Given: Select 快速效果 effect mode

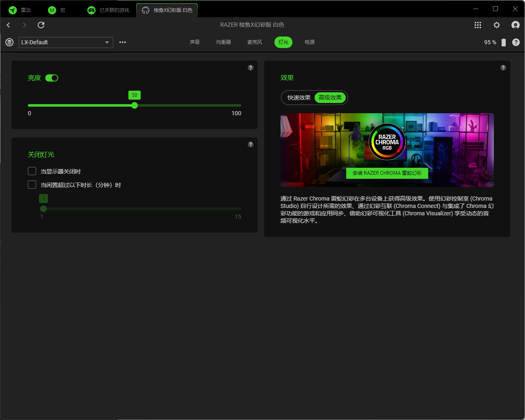Looking at the screenshot, I should [x=299, y=98].
